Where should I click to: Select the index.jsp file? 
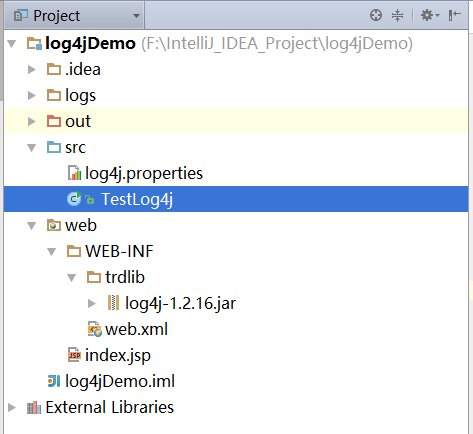click(x=118, y=355)
